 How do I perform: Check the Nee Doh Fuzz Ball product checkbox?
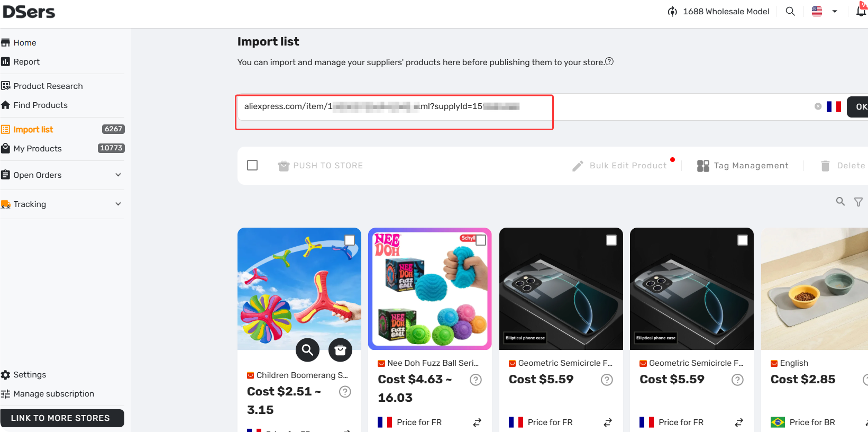click(x=480, y=240)
